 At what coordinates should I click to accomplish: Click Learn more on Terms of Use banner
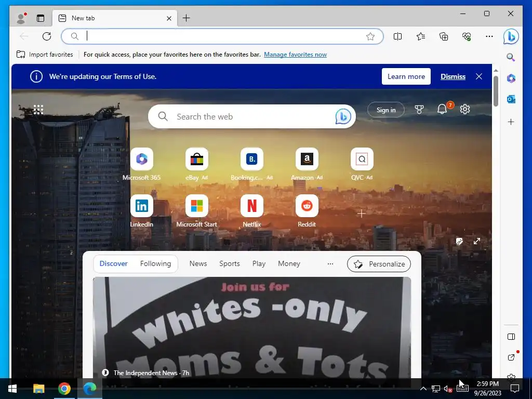coord(406,76)
